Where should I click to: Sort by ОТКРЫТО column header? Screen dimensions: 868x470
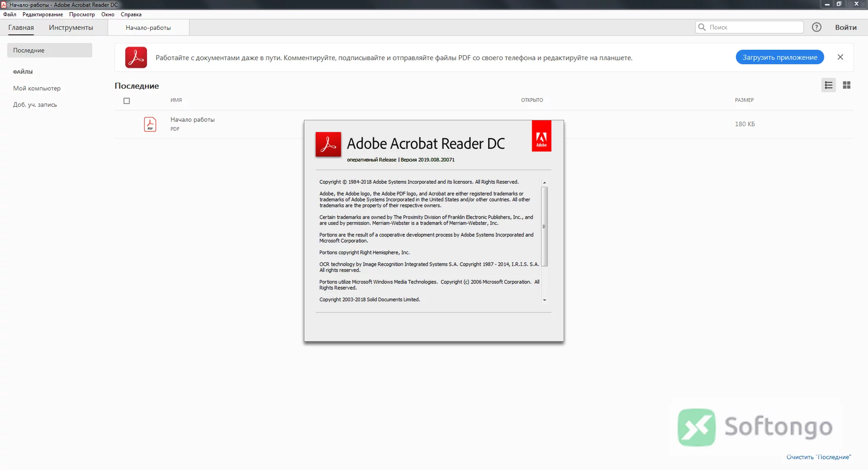[532, 100]
